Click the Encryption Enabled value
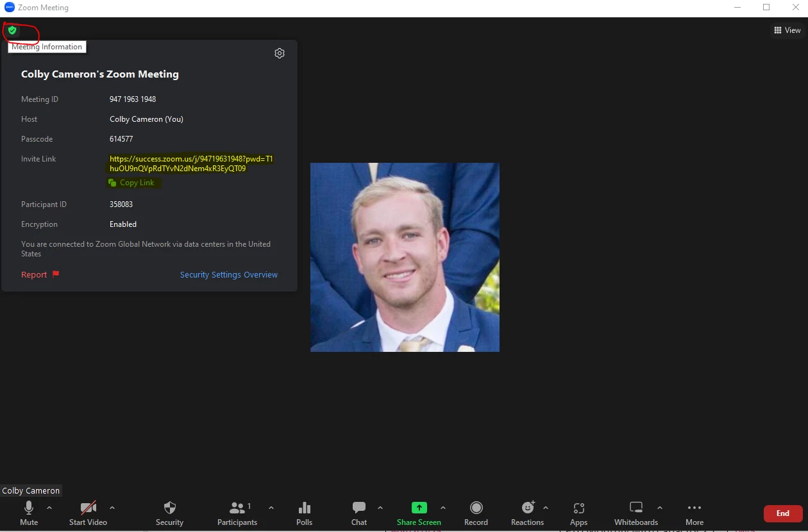The height and width of the screenshot is (532, 808). [x=123, y=224]
